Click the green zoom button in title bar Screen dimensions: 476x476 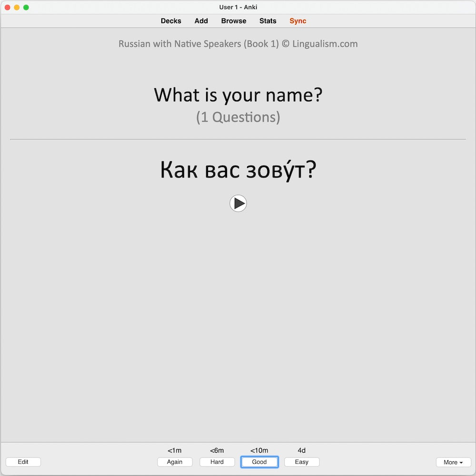click(26, 7)
